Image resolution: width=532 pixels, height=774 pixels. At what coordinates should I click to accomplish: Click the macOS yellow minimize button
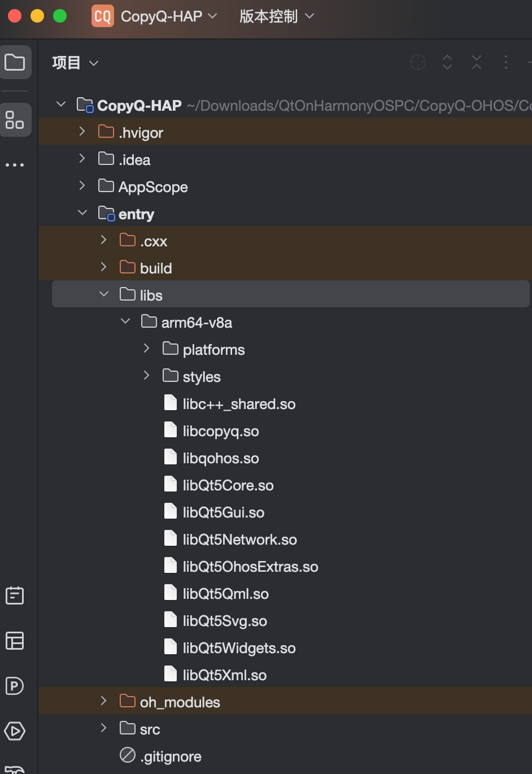[37, 16]
